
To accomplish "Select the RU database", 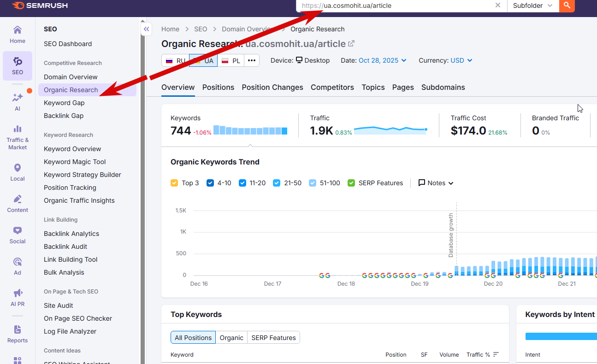I will (x=175, y=61).
